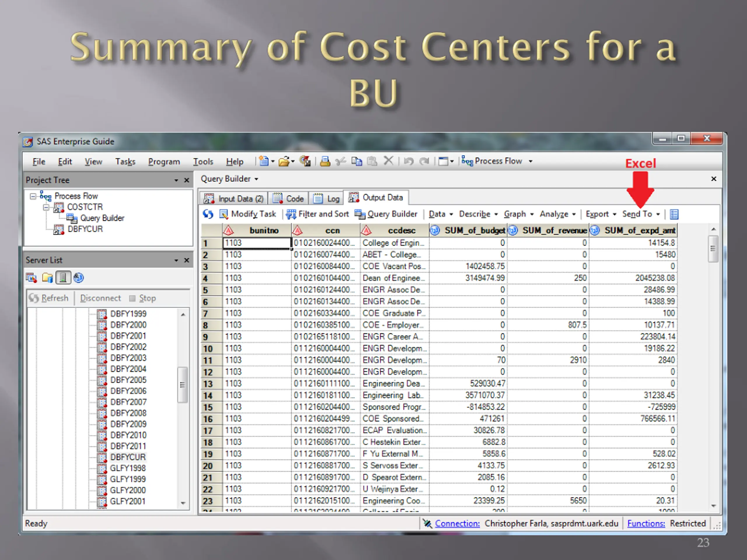Click the Connection link in status bar
Screen dimensions: 747x560
click(457, 523)
